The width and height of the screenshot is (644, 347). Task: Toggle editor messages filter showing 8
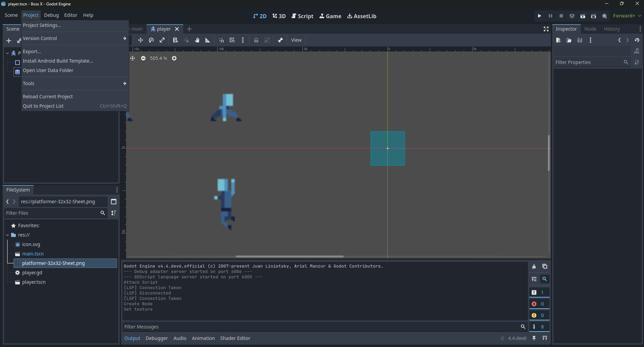(x=539, y=327)
